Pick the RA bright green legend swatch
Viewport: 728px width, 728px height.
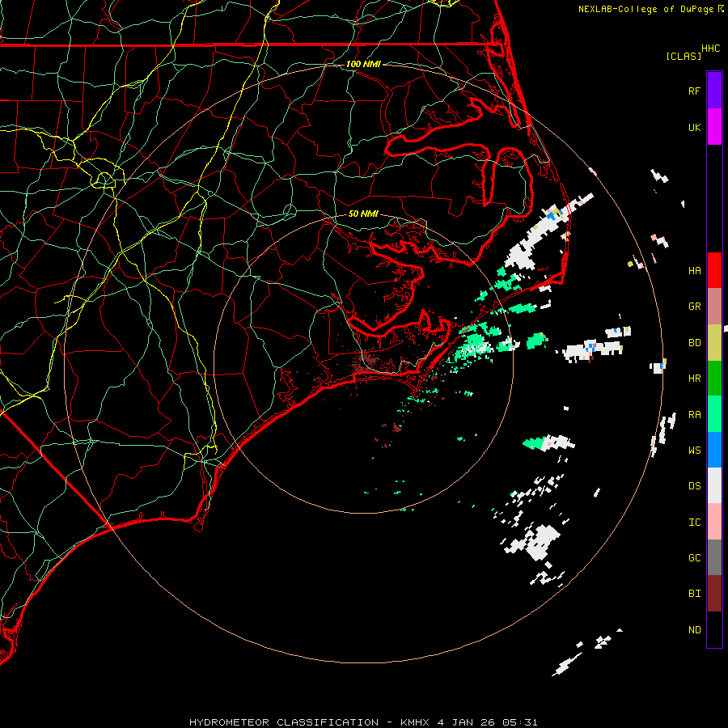[x=714, y=414]
